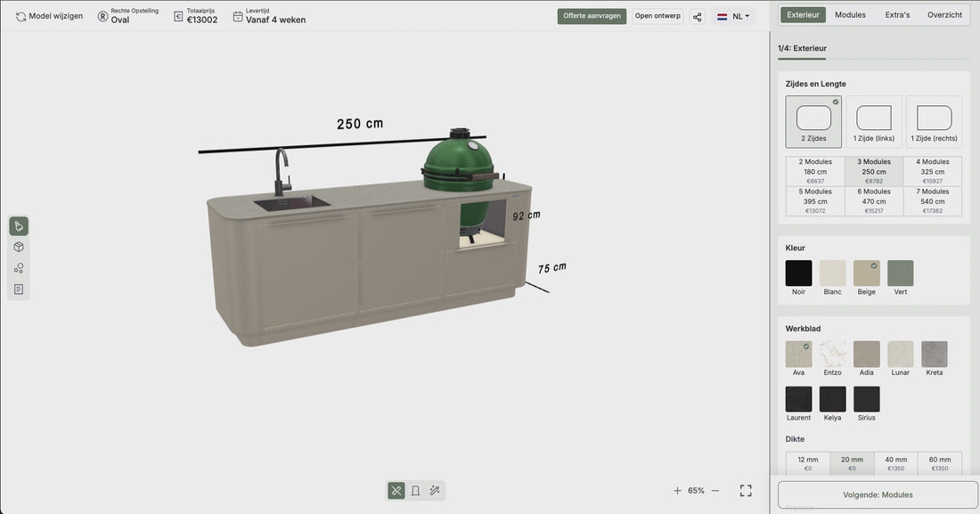Open the document overview icon in left sidebar
This screenshot has width=980, height=514.
[19, 290]
